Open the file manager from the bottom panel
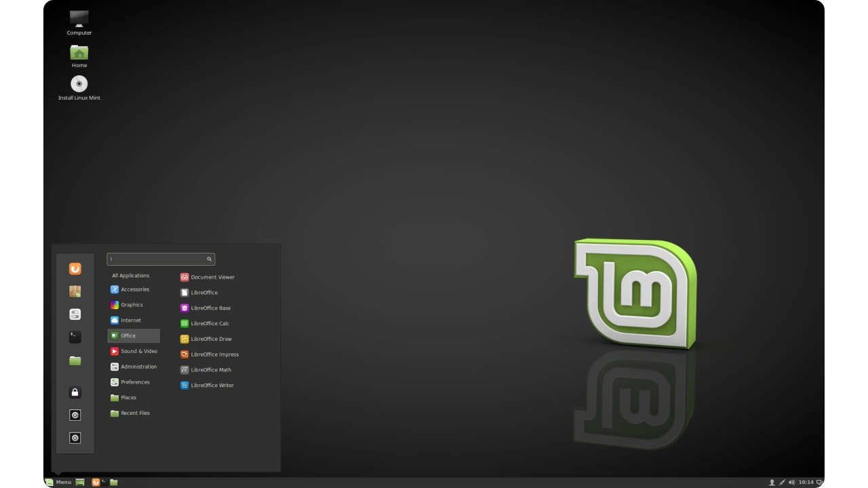Image resolution: width=868 pixels, height=488 pixels. 114,483
